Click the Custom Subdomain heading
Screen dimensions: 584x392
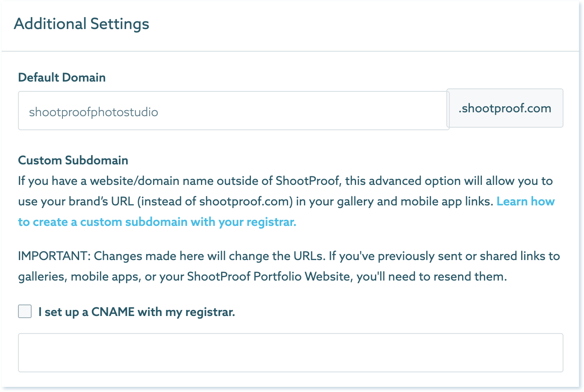coord(73,161)
